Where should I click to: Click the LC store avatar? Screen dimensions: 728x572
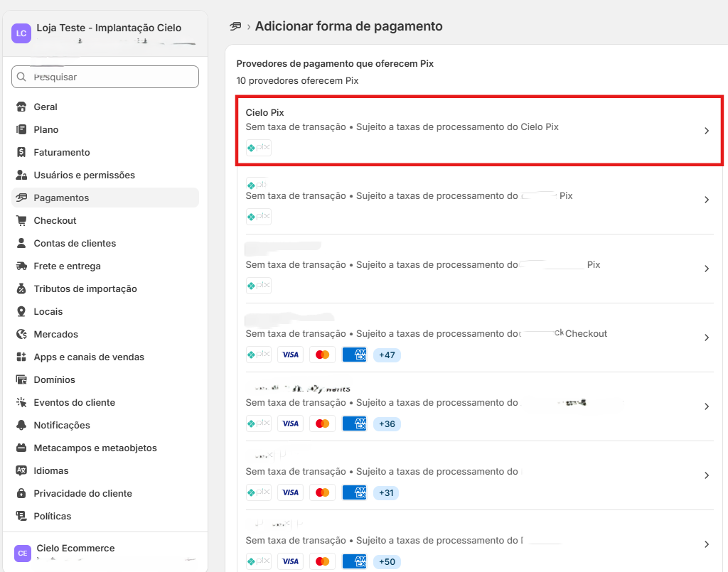[x=21, y=33]
